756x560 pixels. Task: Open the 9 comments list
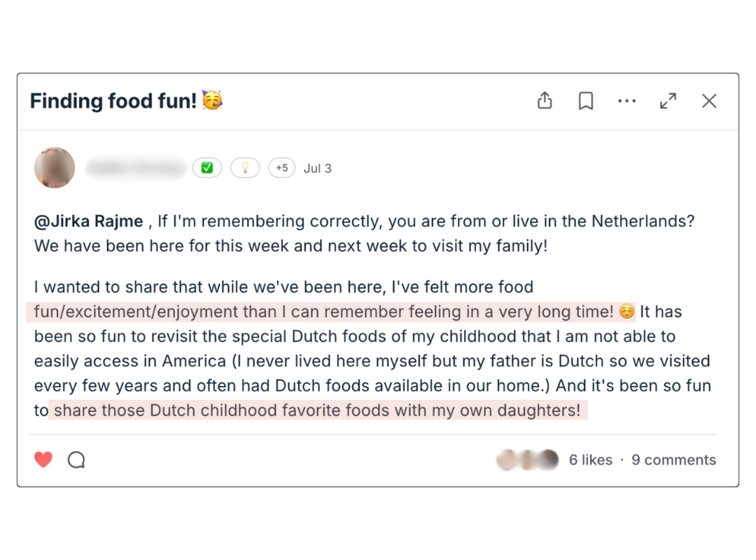pos(673,460)
